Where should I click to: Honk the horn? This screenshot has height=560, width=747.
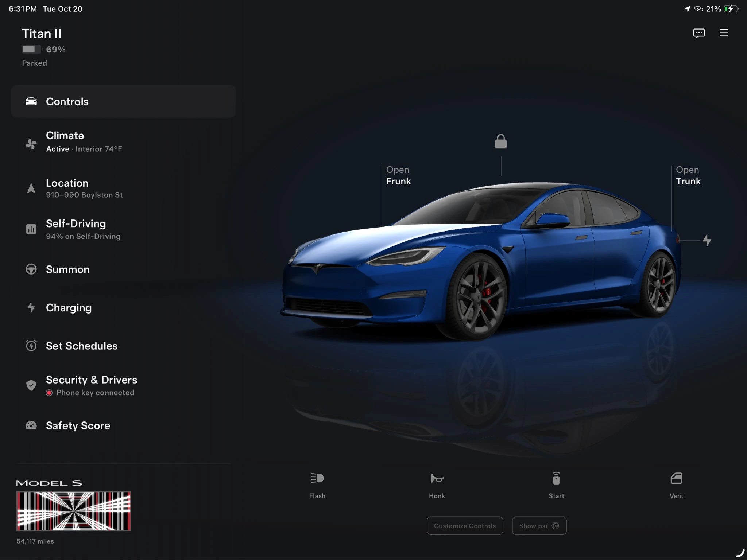coord(437,486)
